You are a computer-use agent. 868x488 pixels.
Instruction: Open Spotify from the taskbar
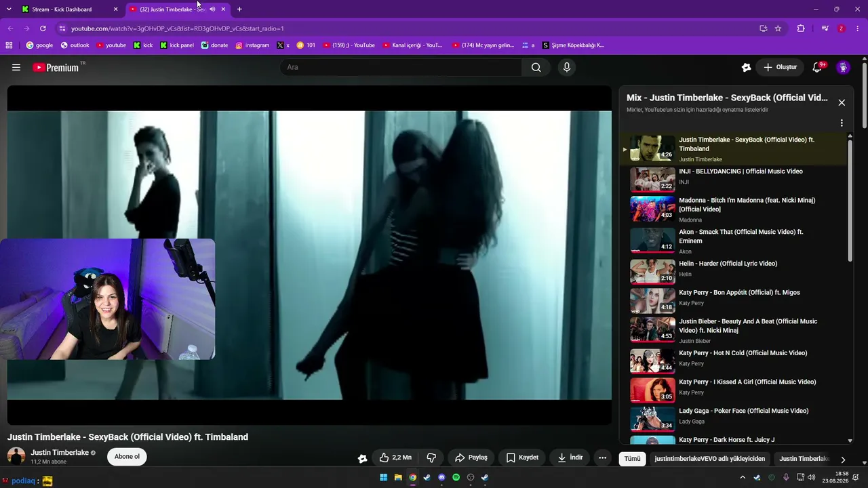pos(456,477)
